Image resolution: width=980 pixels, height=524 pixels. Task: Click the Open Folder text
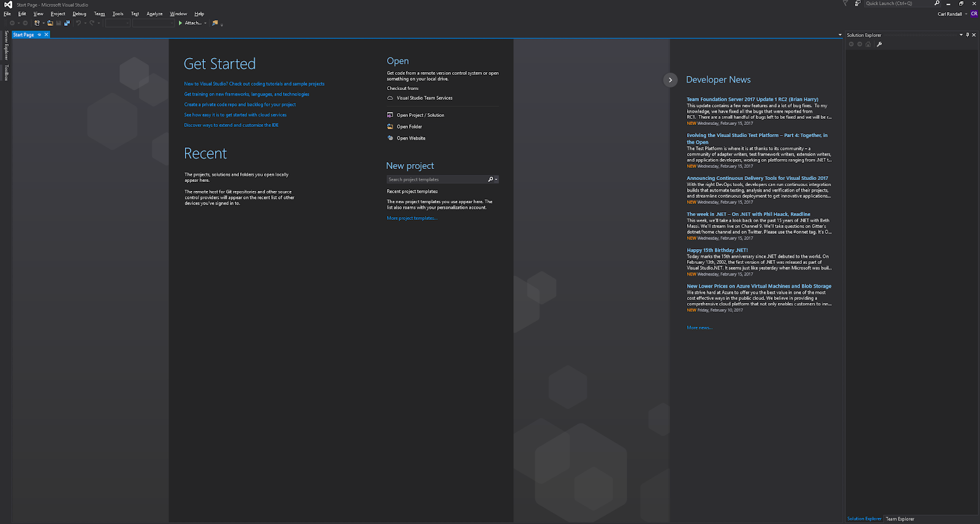coord(409,127)
